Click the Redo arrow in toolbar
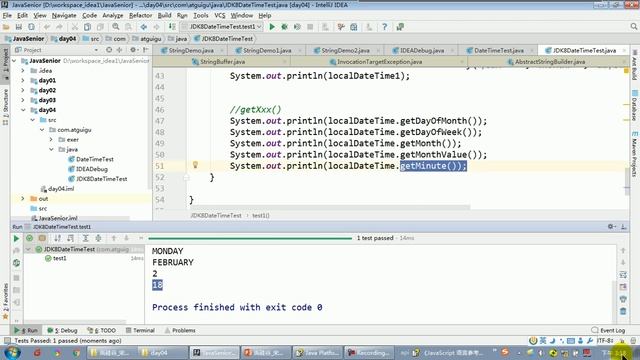The image size is (640, 360). (60, 27)
